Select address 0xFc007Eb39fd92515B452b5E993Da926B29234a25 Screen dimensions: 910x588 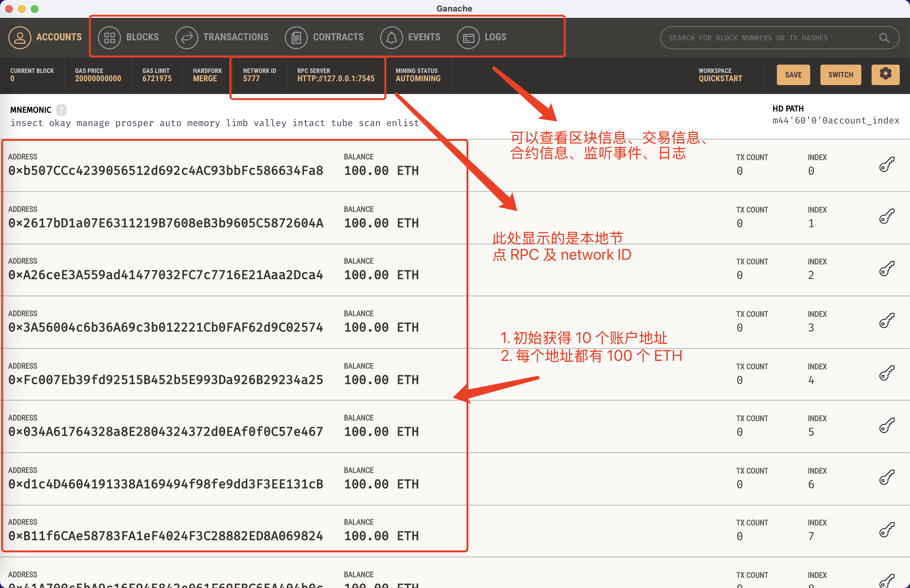pos(166,380)
